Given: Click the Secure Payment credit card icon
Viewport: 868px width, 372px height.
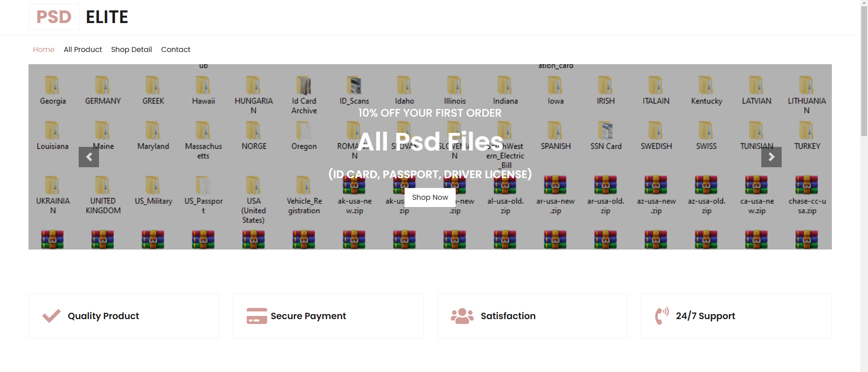Looking at the screenshot, I should (257, 316).
